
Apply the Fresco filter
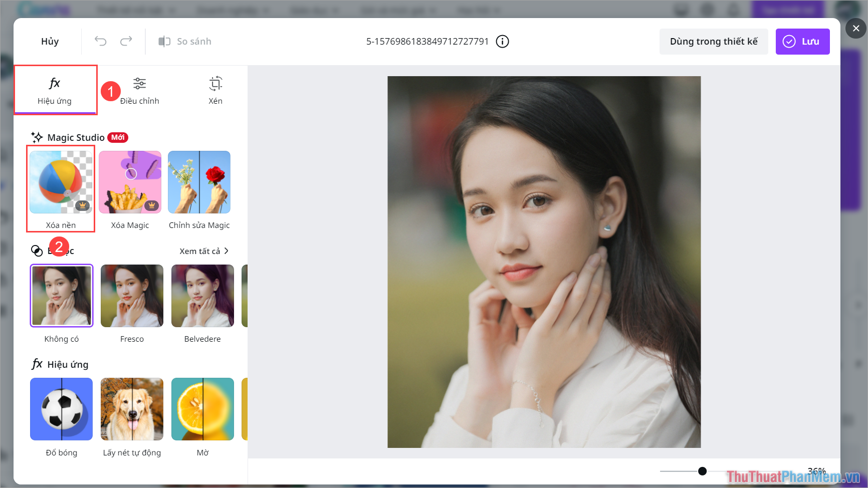coord(132,296)
